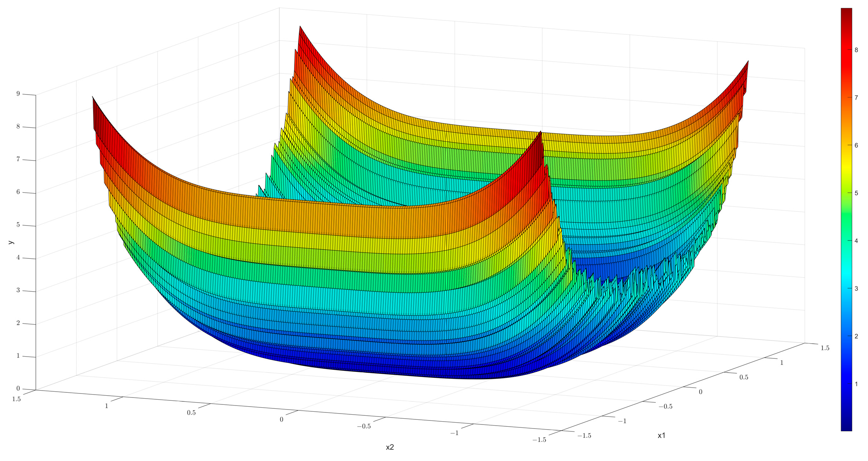
Task: Click colorbar tick label 3
Action: click(856, 289)
